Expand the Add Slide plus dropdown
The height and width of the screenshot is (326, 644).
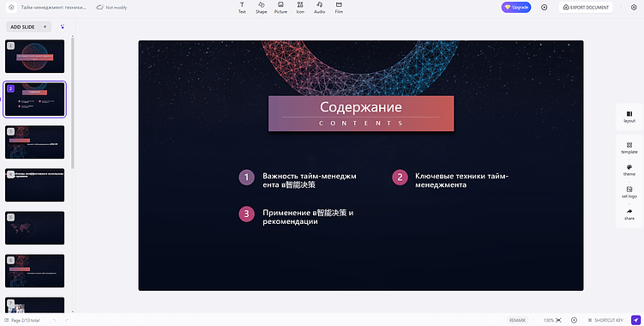tap(45, 27)
